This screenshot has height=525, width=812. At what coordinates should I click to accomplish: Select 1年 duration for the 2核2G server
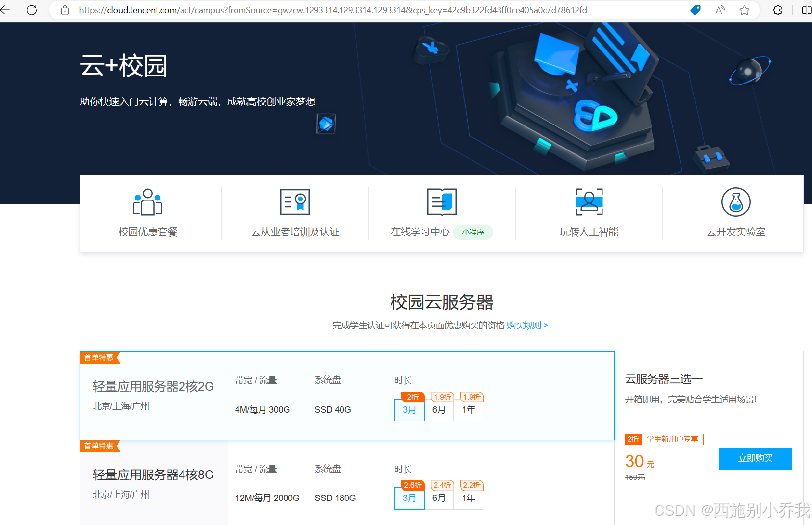point(469,410)
